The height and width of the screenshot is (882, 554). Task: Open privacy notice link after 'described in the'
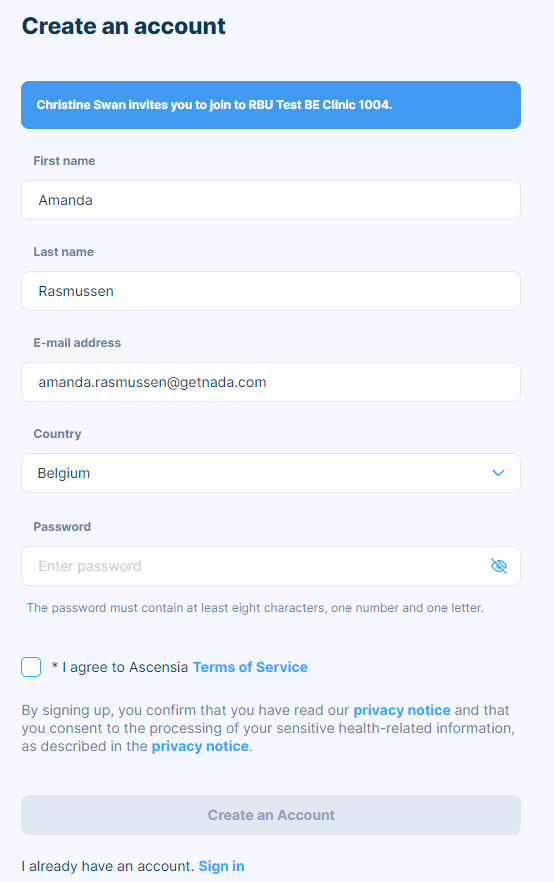(x=200, y=746)
